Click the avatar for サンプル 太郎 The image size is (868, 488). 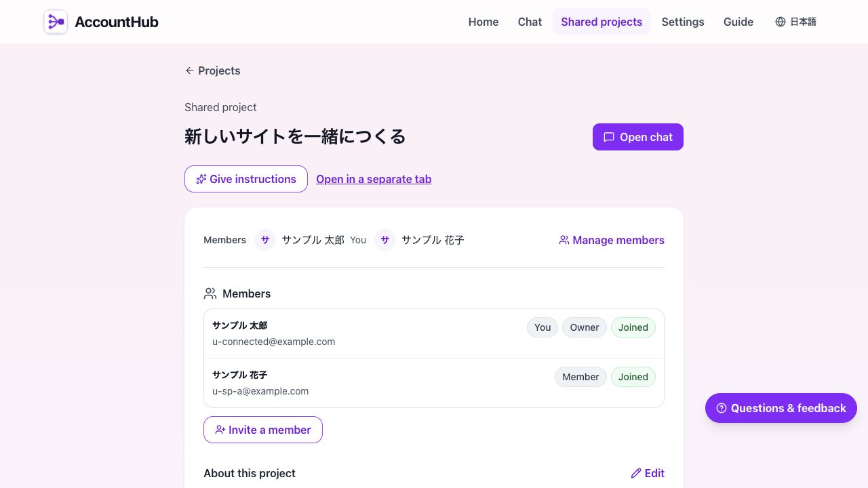[x=265, y=240]
